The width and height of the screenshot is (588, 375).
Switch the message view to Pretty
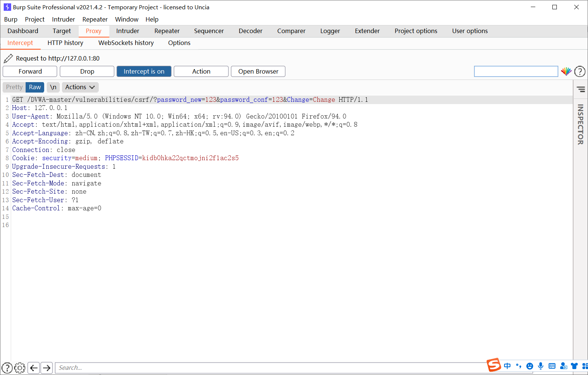[x=14, y=87]
